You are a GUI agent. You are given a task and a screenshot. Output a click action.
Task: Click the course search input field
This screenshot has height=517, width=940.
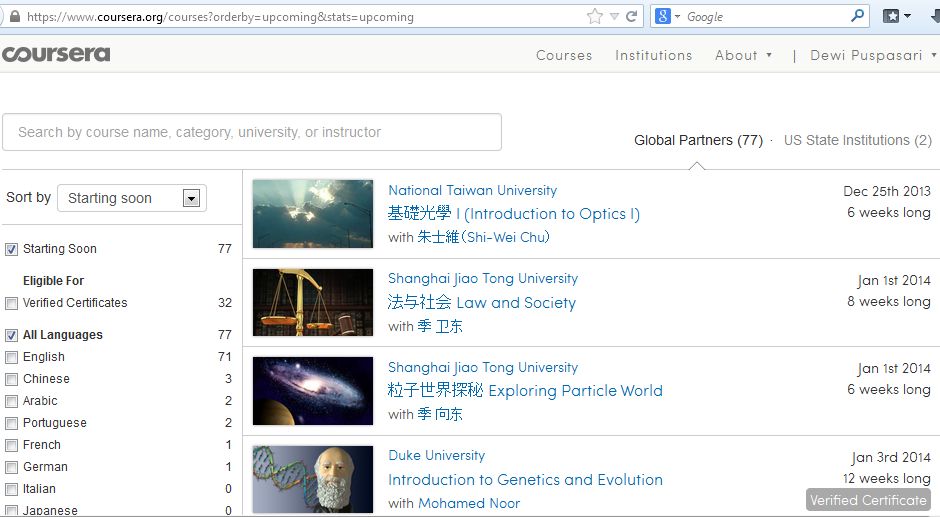(252, 132)
